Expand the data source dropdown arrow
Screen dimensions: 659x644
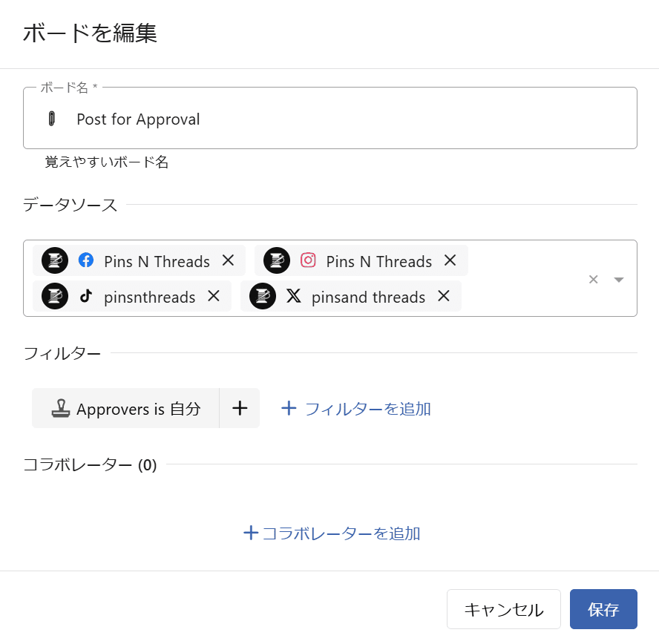click(619, 279)
